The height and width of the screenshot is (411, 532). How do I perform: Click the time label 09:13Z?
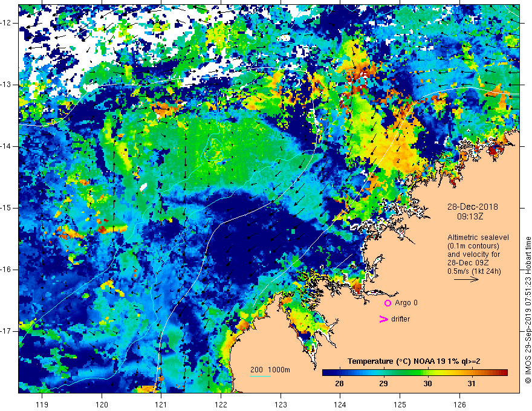point(470,216)
